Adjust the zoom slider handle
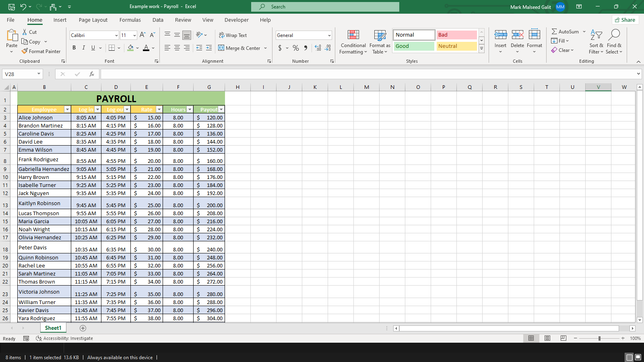644x362 pixels. pyautogui.click(x=599, y=339)
